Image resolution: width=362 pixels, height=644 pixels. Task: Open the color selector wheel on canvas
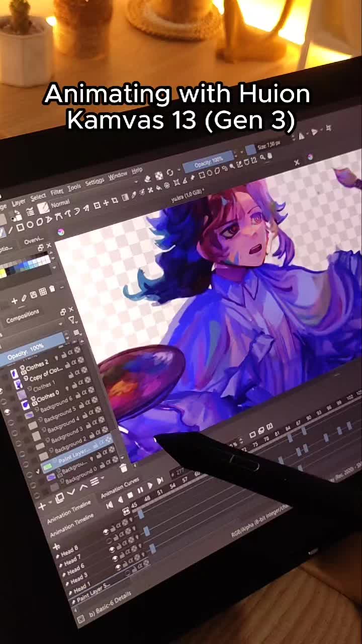[x=61, y=232]
